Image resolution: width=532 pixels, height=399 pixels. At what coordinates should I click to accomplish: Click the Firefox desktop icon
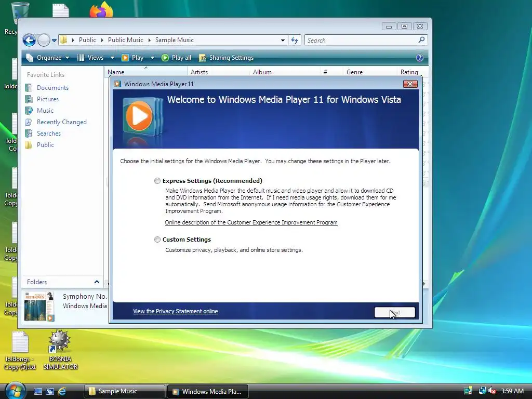coord(101,9)
